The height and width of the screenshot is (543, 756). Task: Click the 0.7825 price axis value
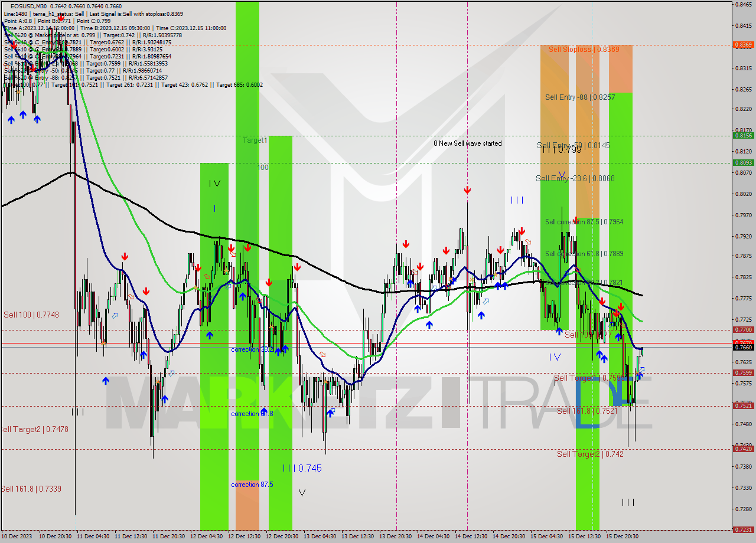click(742, 277)
